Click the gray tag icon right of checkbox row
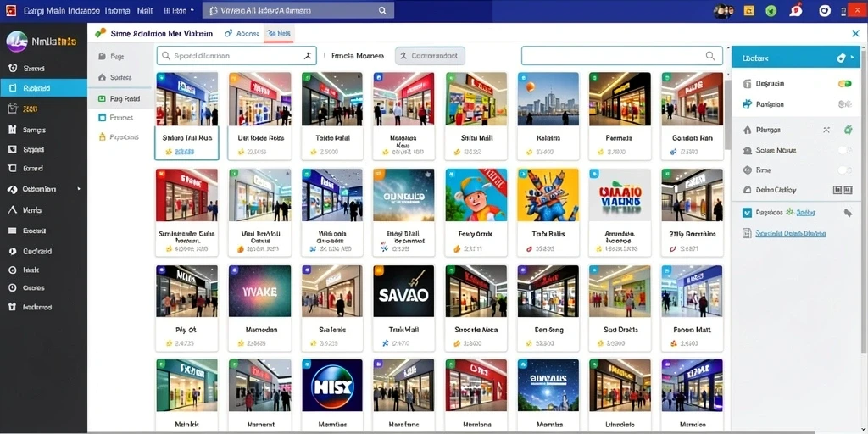 848,213
